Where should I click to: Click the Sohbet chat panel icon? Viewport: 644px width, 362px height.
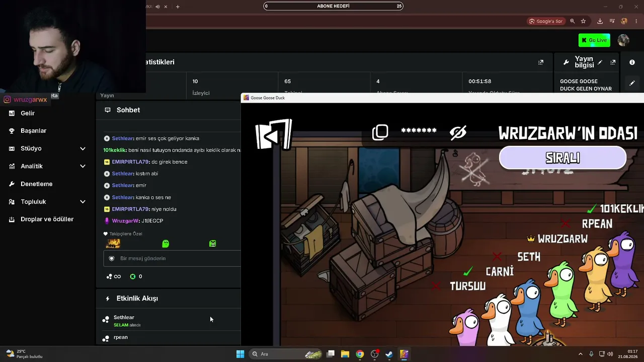pos(107,110)
